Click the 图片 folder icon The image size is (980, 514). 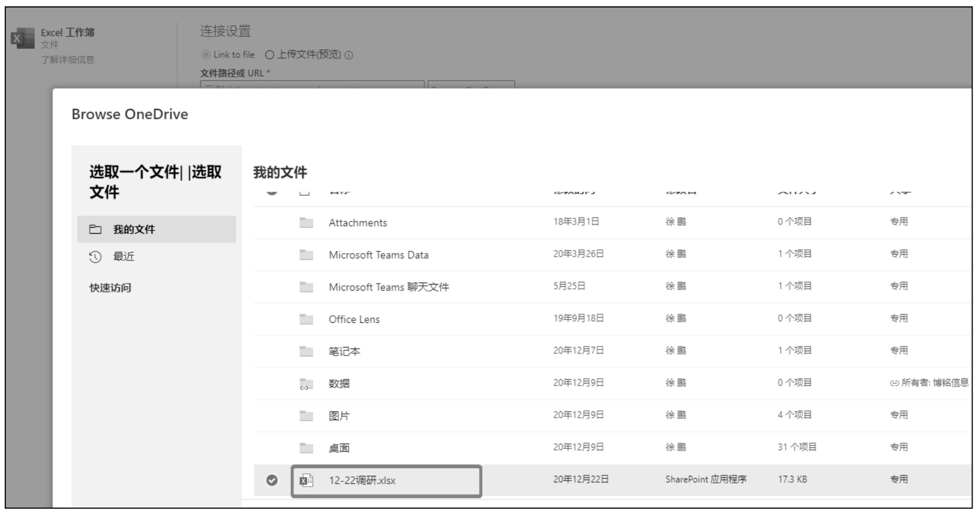pos(306,416)
